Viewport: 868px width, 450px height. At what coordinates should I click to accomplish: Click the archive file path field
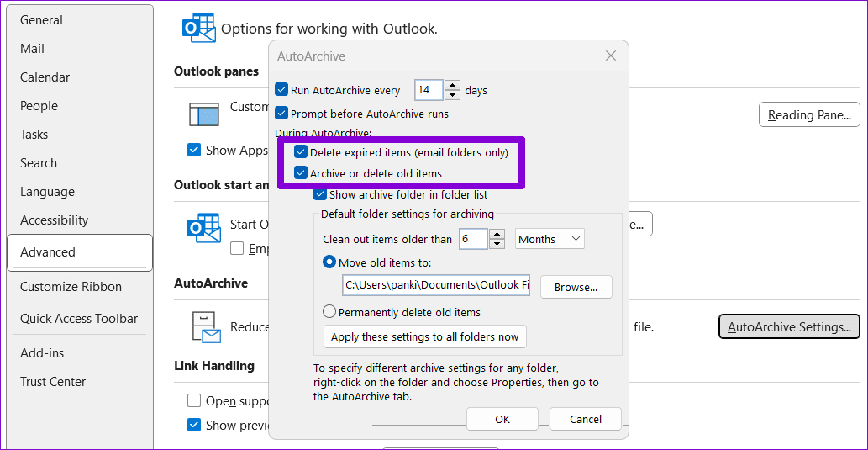tap(436, 285)
